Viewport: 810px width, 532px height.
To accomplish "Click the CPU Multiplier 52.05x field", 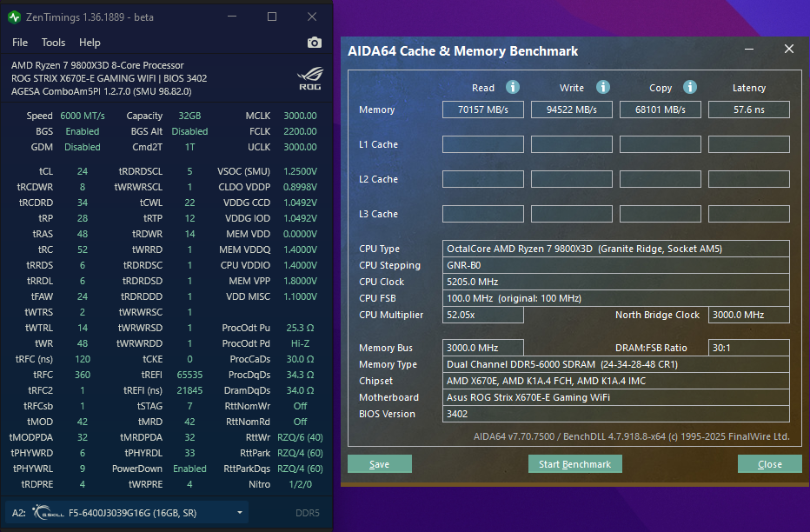I will tap(483, 315).
